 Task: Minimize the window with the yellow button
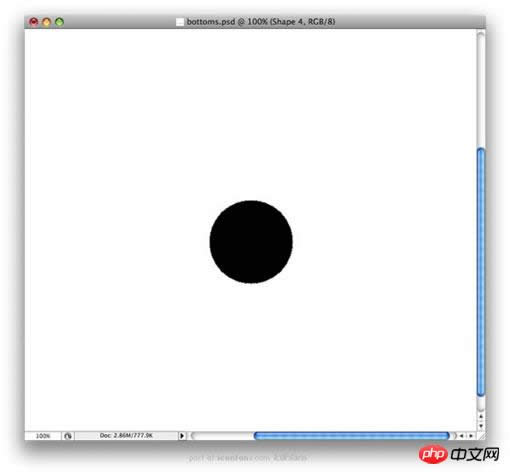[x=46, y=22]
